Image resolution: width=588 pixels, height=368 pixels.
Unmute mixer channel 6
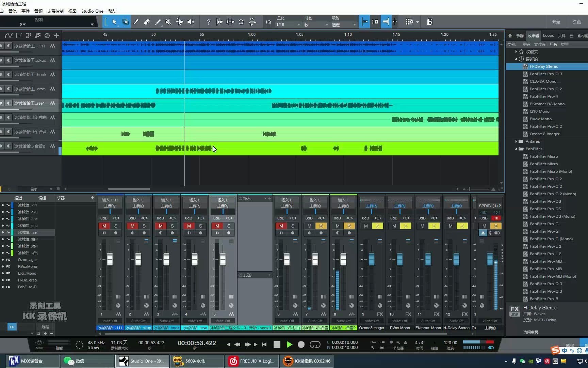tap(281, 226)
